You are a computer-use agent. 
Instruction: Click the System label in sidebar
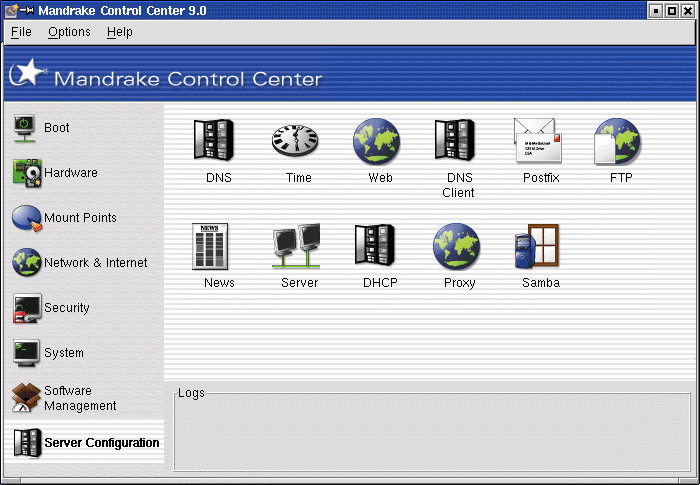click(x=64, y=353)
